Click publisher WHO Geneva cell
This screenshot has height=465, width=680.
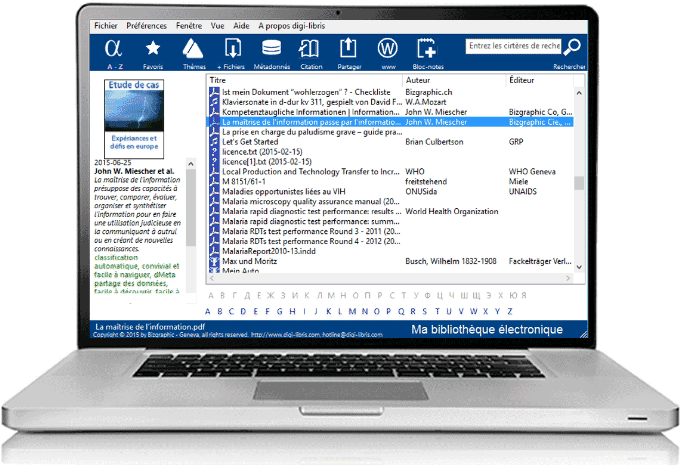click(x=532, y=172)
